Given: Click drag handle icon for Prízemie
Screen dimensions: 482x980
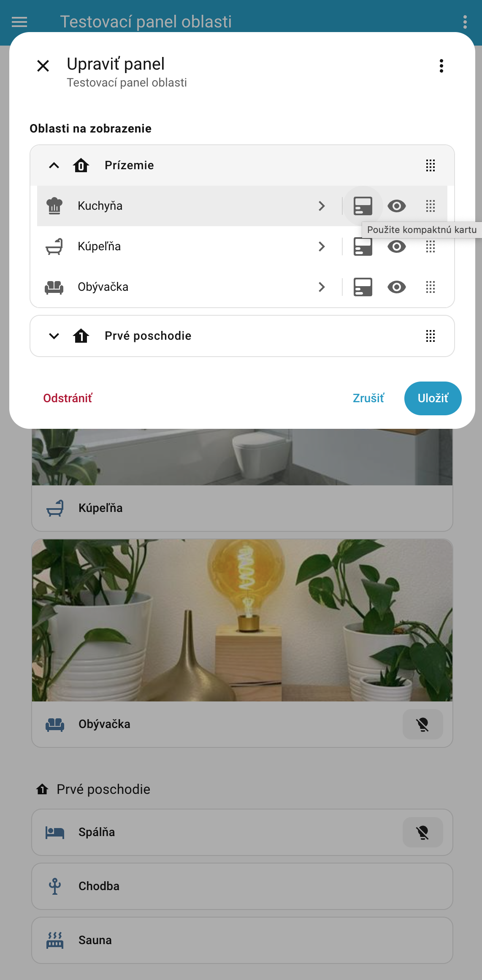Looking at the screenshot, I should (431, 165).
